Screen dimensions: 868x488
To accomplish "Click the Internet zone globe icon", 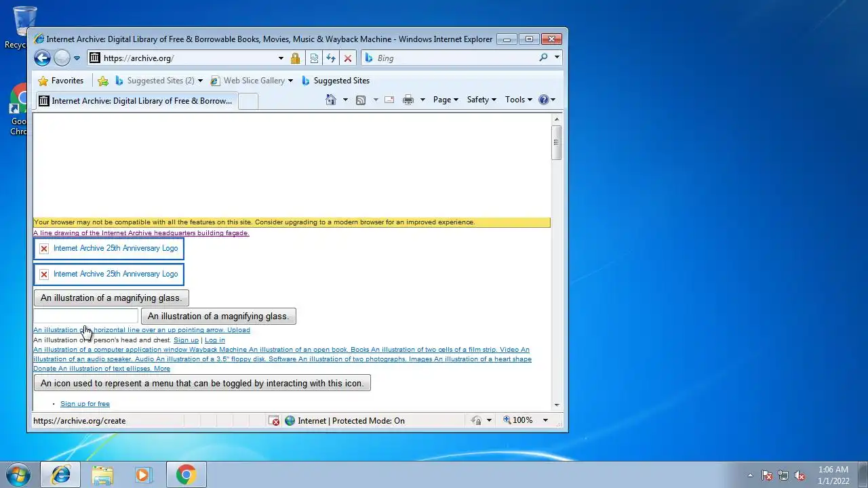I will point(290,421).
